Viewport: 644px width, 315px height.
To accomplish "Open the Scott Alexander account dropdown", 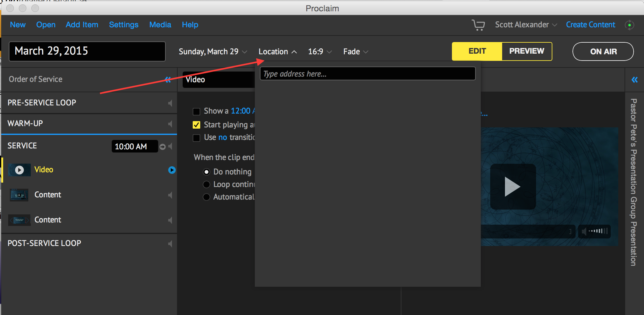I will (x=526, y=25).
